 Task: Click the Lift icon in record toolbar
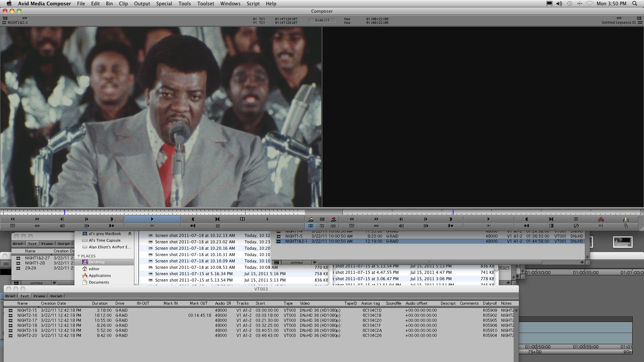point(601,219)
